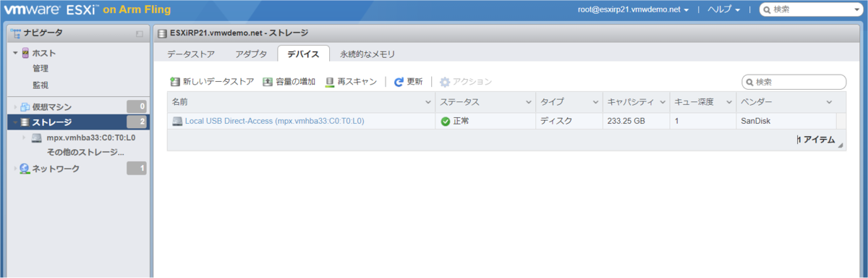Click the Host icon in Navigator
Screen dimensions: 868x278
(25, 53)
